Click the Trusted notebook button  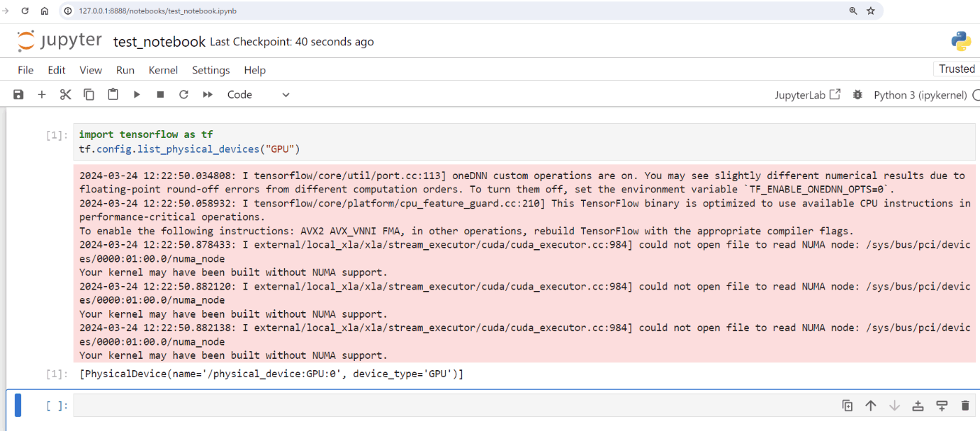(x=956, y=69)
